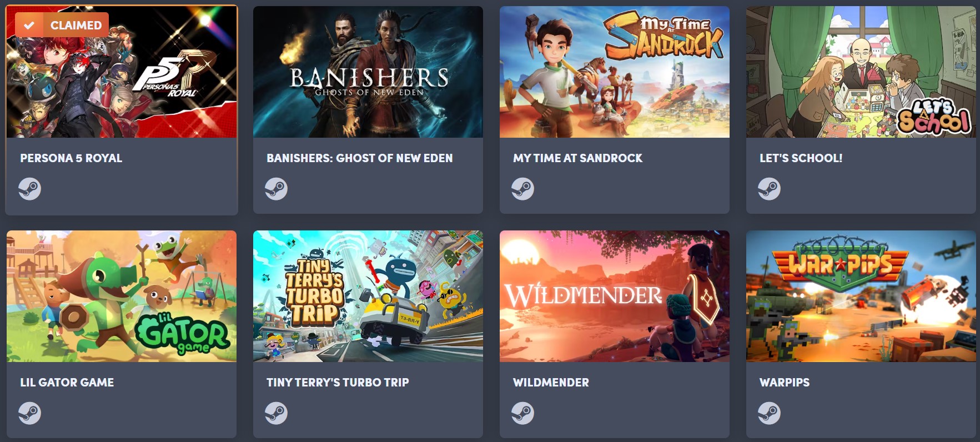Click the Steam icon under Persona 5 Royal
980x442 pixels.
pyautogui.click(x=29, y=189)
